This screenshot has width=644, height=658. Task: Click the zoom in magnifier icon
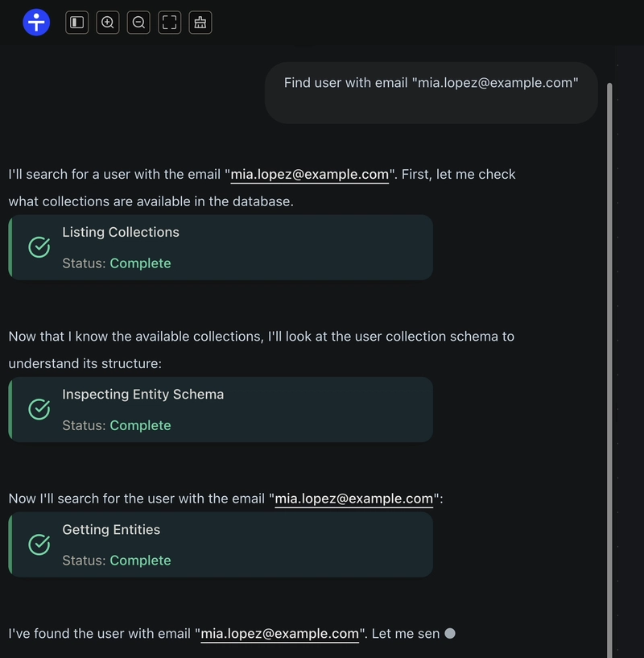click(x=108, y=23)
